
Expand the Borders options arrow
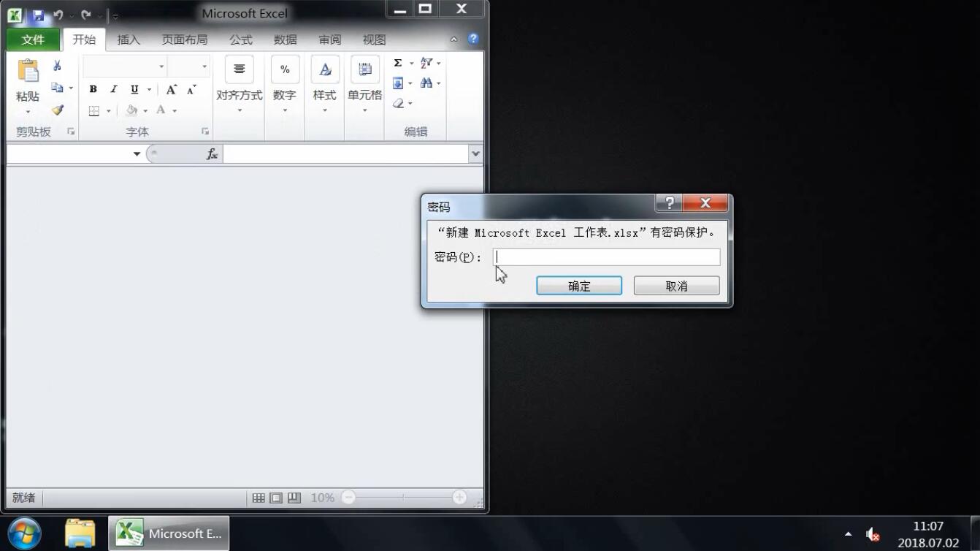pyautogui.click(x=108, y=110)
